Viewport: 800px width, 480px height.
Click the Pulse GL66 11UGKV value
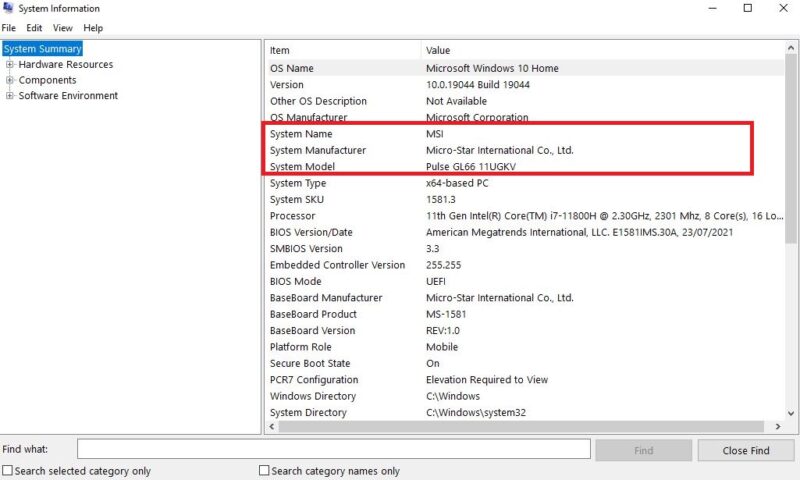click(471, 167)
